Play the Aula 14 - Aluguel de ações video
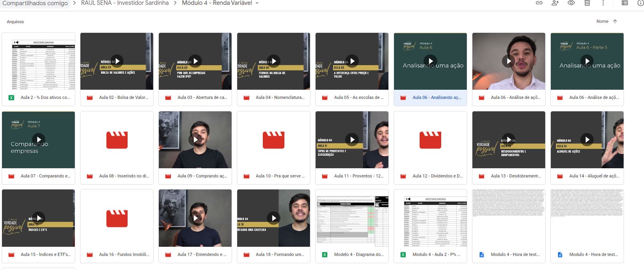The height and width of the screenshot is (270, 644). (587, 139)
